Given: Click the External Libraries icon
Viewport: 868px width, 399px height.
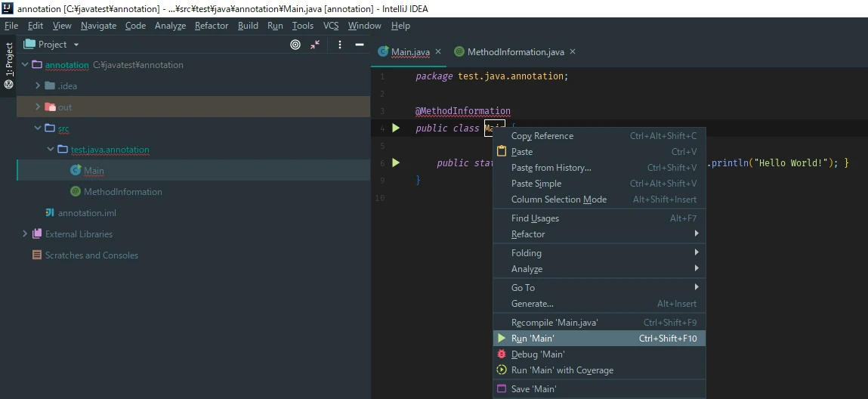Looking at the screenshot, I should (x=37, y=234).
